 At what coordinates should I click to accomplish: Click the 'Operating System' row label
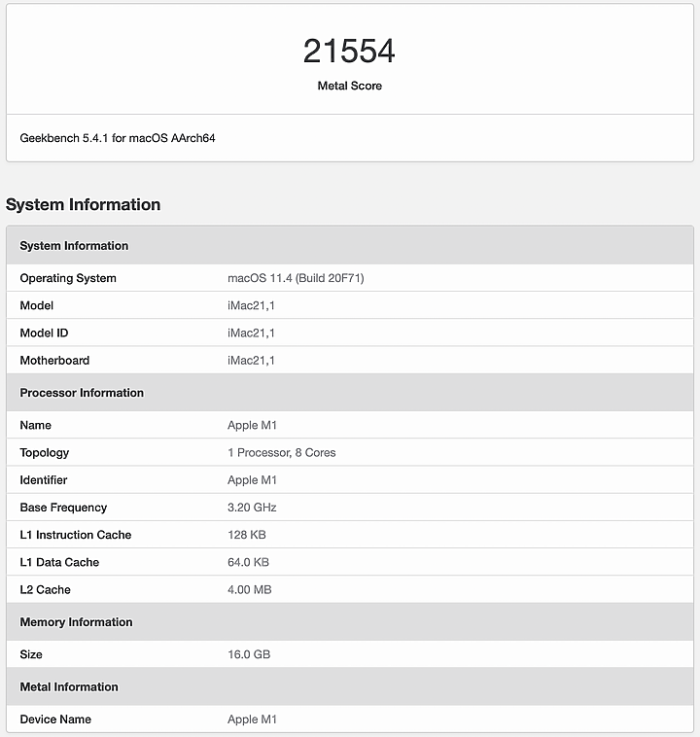pos(68,278)
